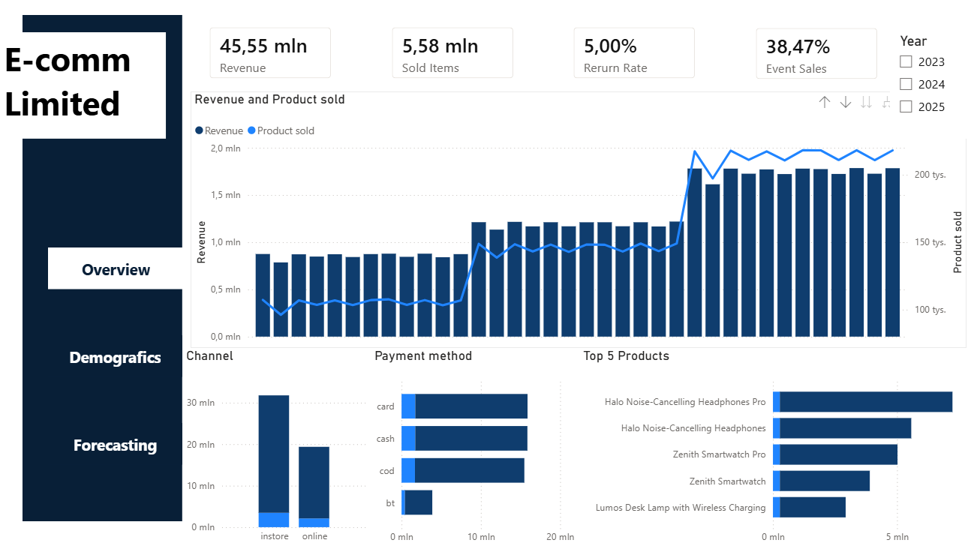Click the cash payment method bar
The height and width of the screenshot is (549, 980).
(464, 438)
